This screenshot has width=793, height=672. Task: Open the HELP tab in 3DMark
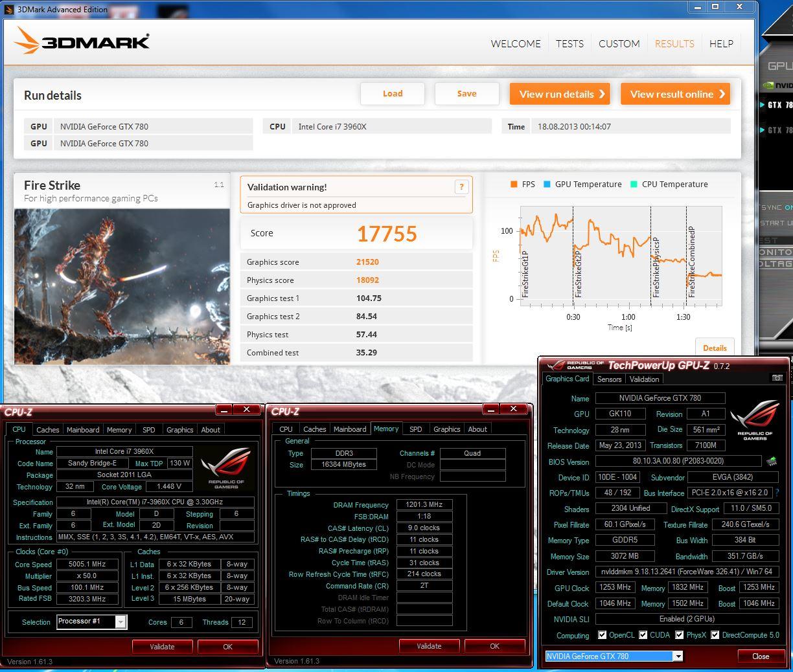point(721,43)
